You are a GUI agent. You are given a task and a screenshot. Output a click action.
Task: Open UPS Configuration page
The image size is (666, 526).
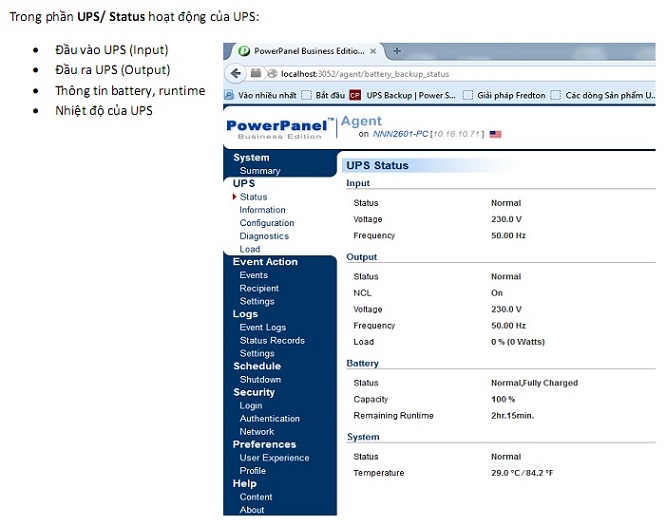pos(267,223)
